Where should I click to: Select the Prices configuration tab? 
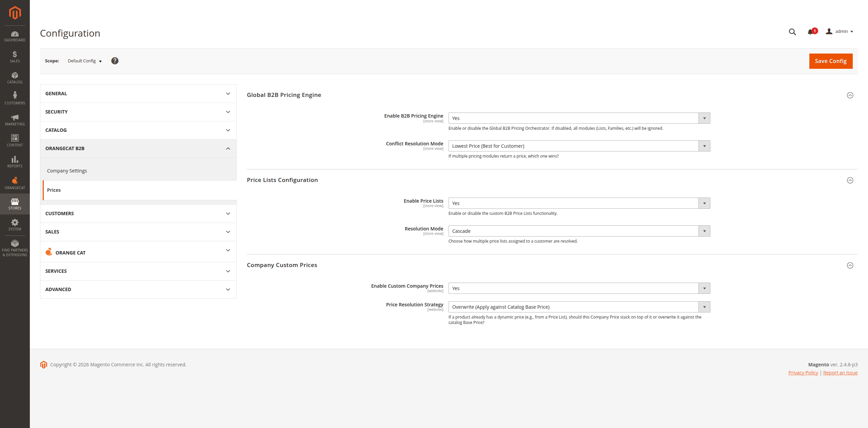point(54,190)
